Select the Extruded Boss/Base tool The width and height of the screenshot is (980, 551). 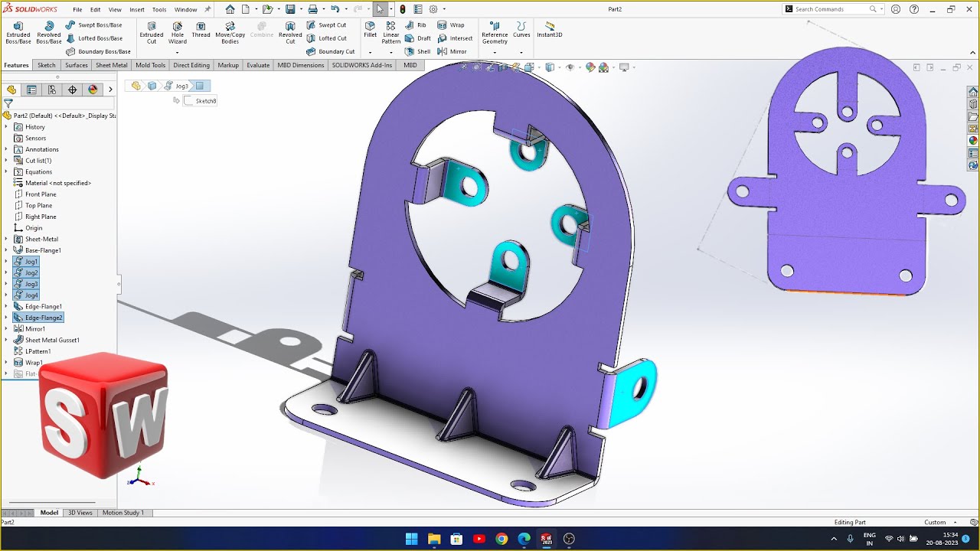pos(18,32)
